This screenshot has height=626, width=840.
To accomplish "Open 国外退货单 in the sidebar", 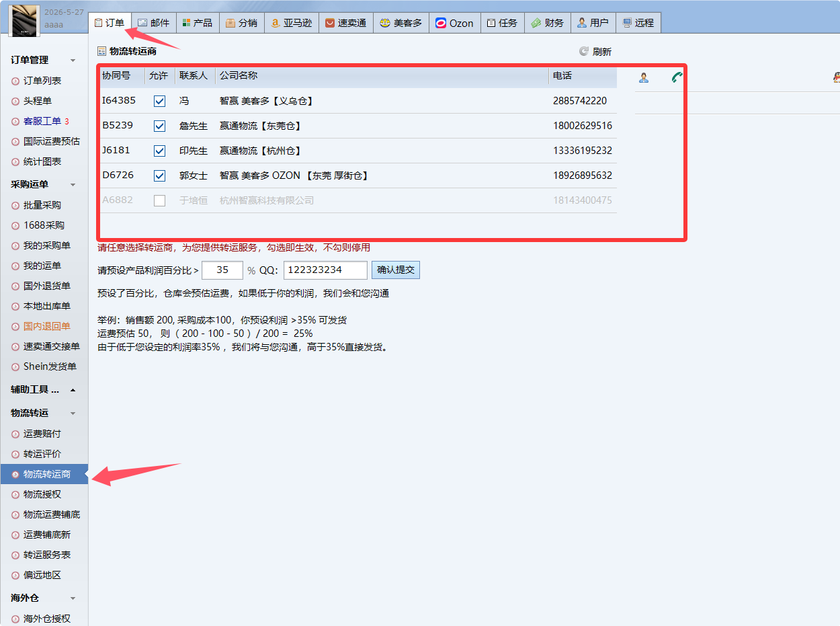I will pos(47,286).
